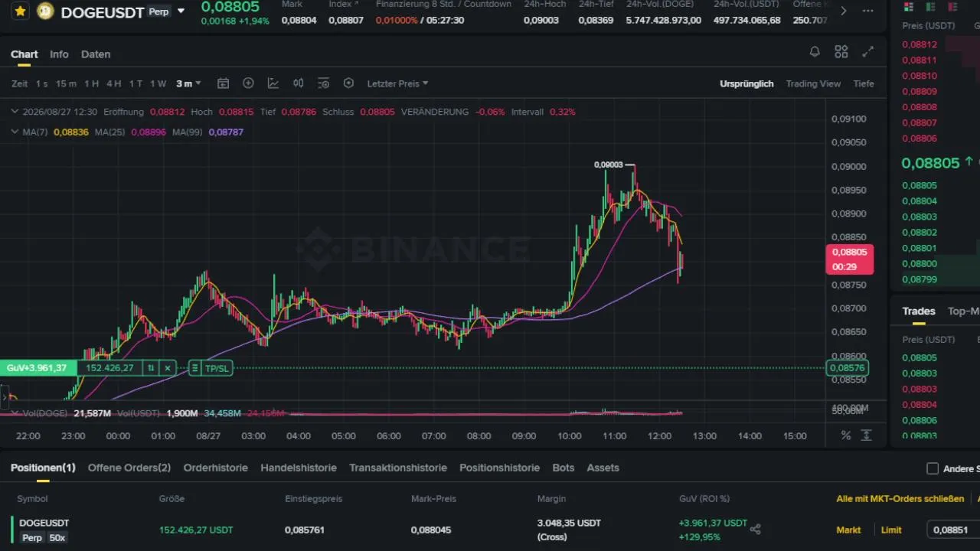Screen dimensions: 980x551
Task: Click the calendar go-to-date icon
Action: pos(223,83)
